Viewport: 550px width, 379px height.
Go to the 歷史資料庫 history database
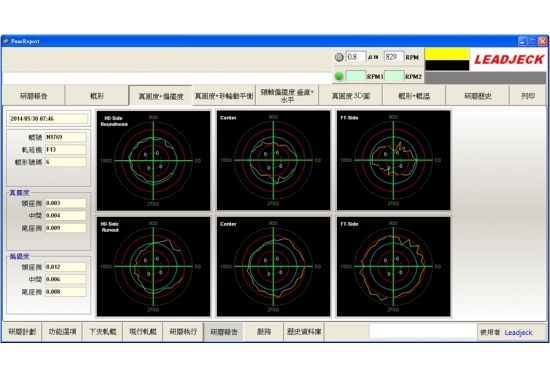point(304,332)
